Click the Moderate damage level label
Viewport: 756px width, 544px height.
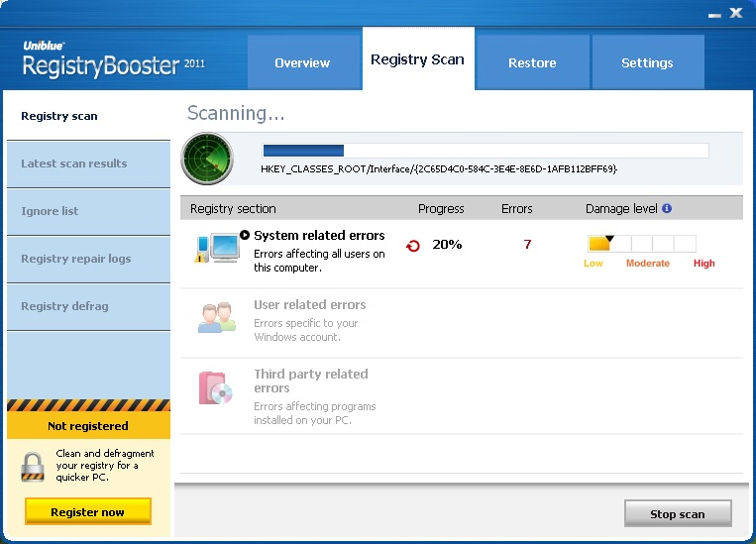click(648, 264)
